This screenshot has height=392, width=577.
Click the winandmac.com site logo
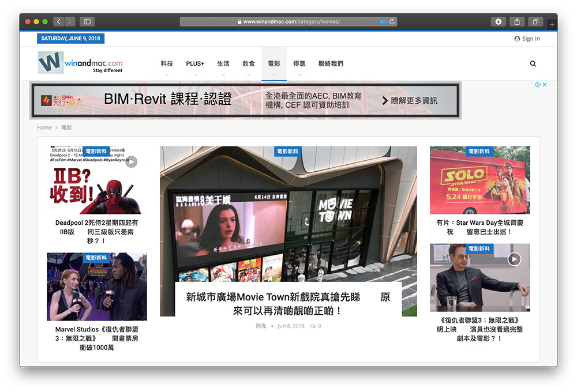point(80,63)
